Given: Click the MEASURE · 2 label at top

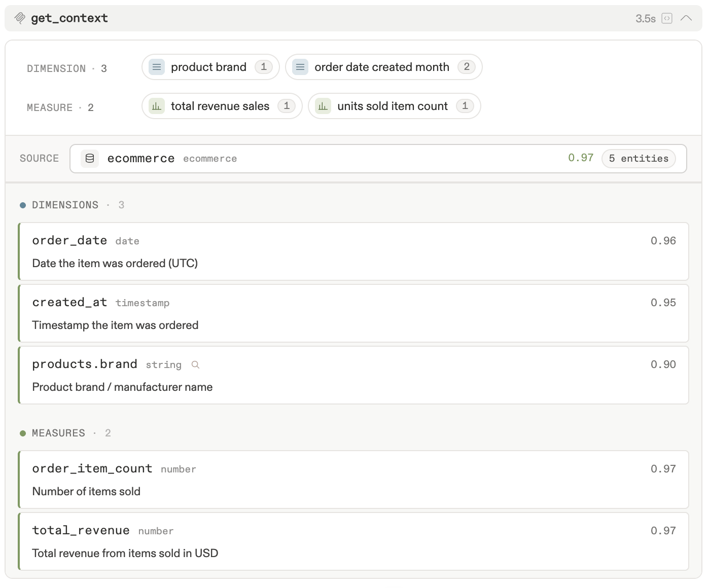Looking at the screenshot, I should (x=60, y=108).
